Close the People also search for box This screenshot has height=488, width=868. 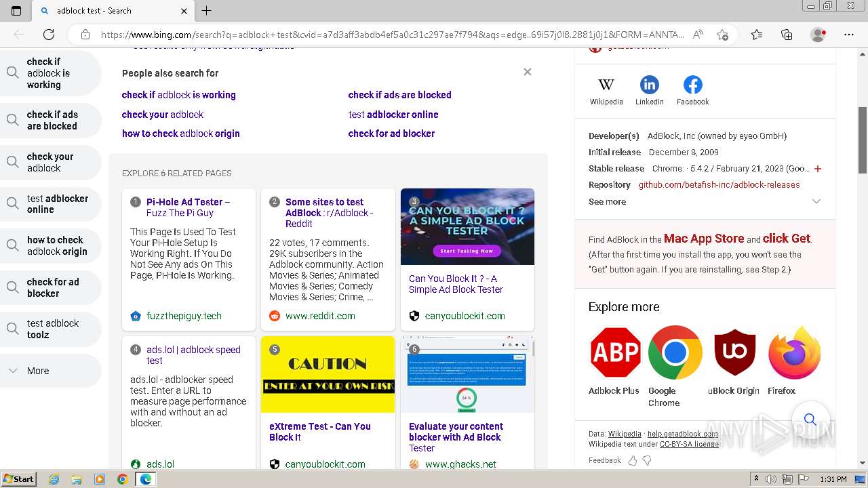tap(528, 72)
